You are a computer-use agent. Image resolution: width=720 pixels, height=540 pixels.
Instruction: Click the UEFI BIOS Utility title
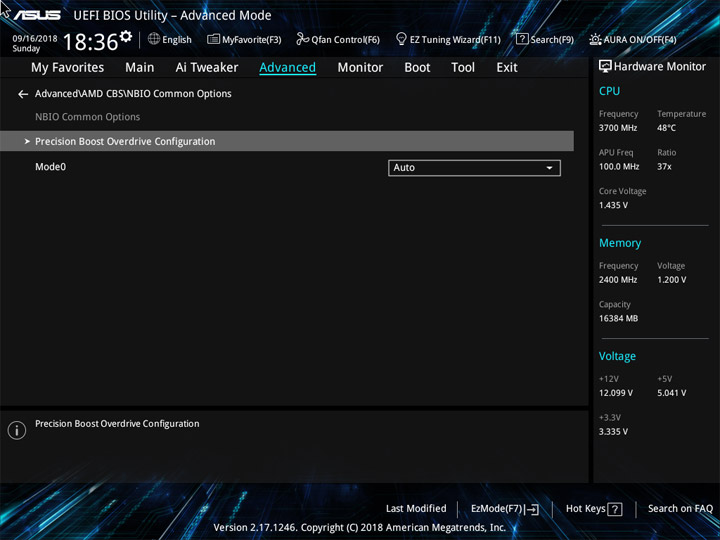click(x=172, y=16)
